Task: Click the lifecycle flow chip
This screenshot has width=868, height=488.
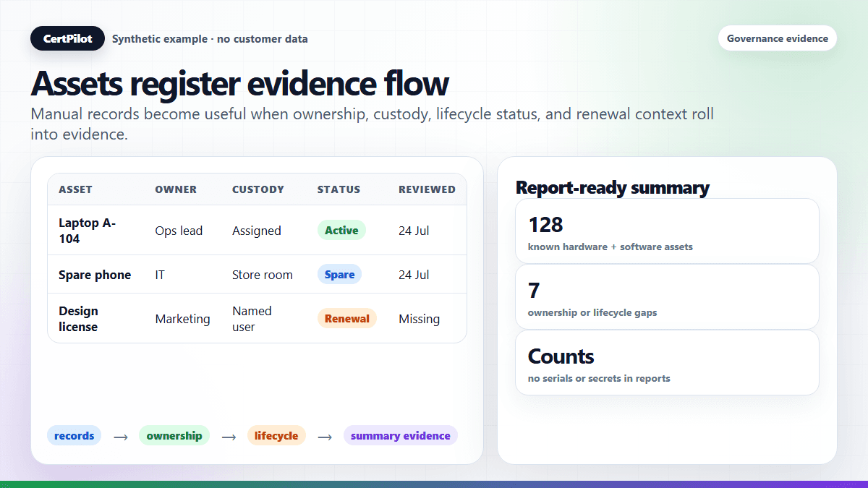Action: pyautogui.click(x=276, y=435)
